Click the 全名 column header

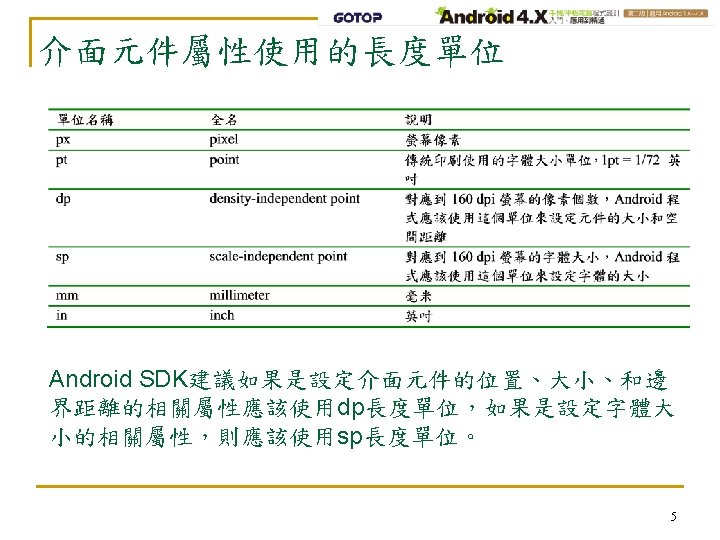click(x=224, y=120)
